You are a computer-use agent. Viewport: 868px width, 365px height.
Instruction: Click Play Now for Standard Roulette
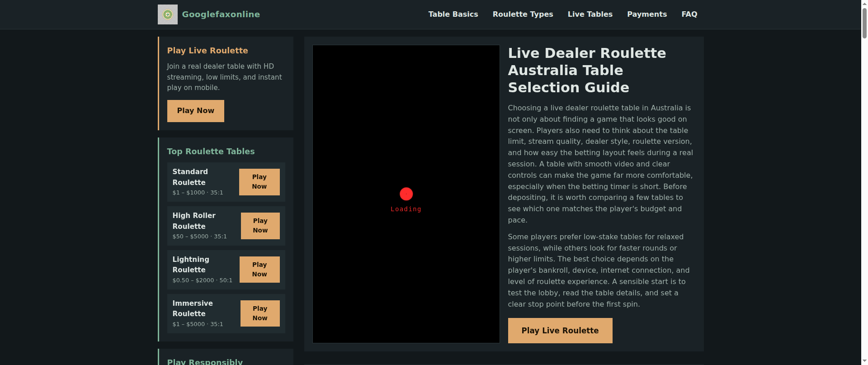click(259, 182)
